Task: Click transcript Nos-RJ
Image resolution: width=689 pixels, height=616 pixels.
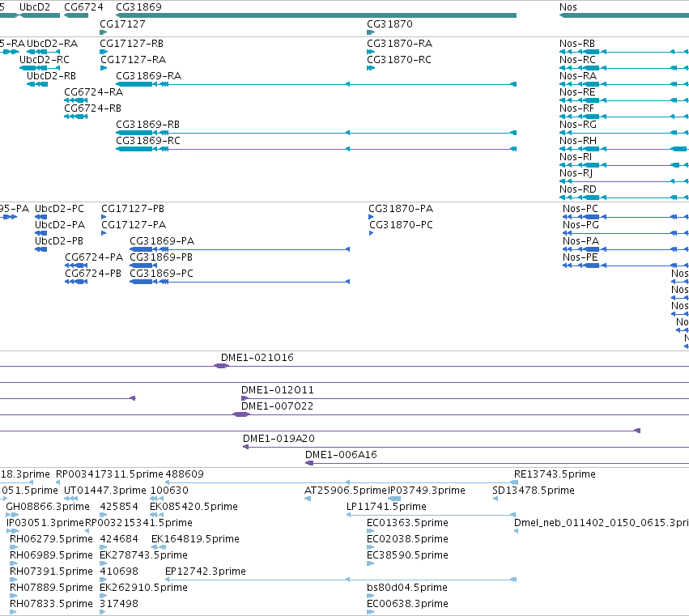Action: (576, 173)
